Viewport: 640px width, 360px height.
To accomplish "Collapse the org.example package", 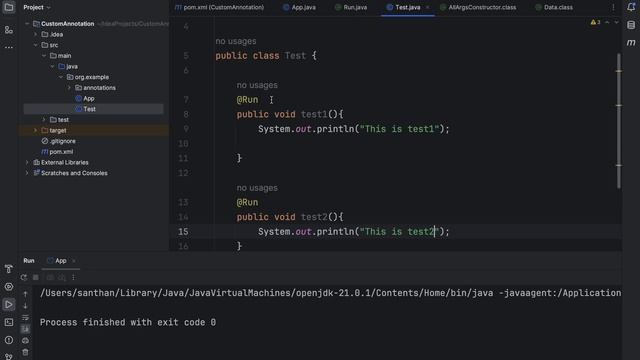I will (61, 77).
